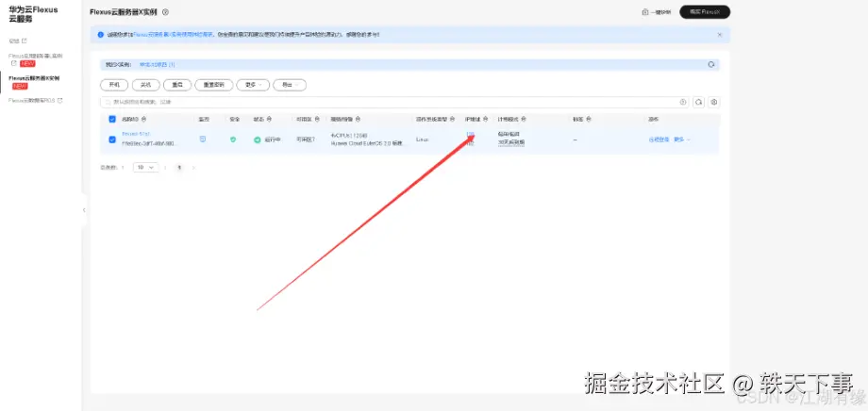Go to the next page arrow

[193, 167]
